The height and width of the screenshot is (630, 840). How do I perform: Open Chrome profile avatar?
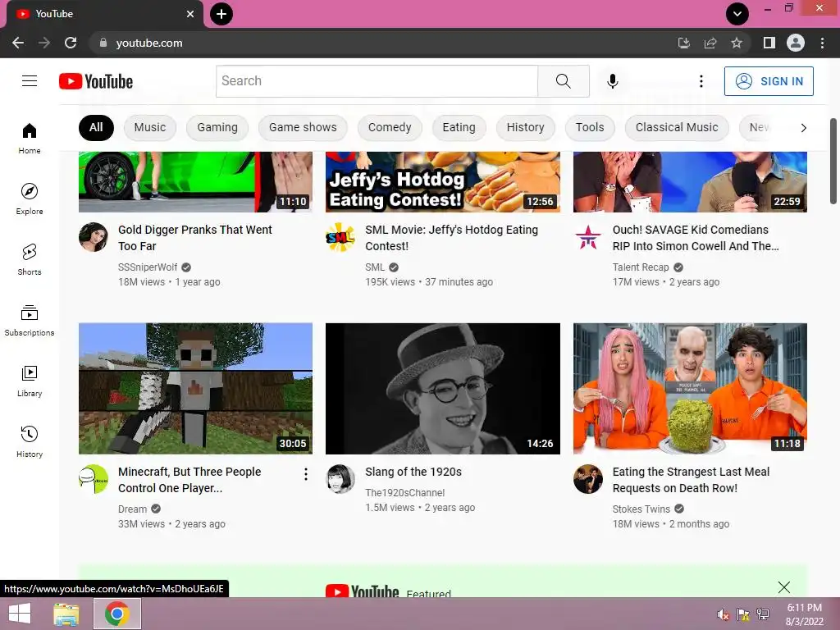pos(796,43)
